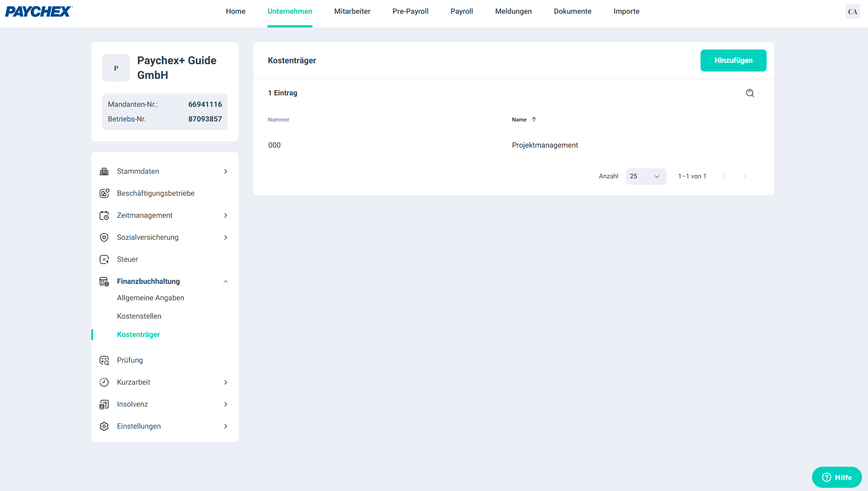Select Allgemeine Angaben submenu item
This screenshot has width=868, height=491.
tap(150, 298)
